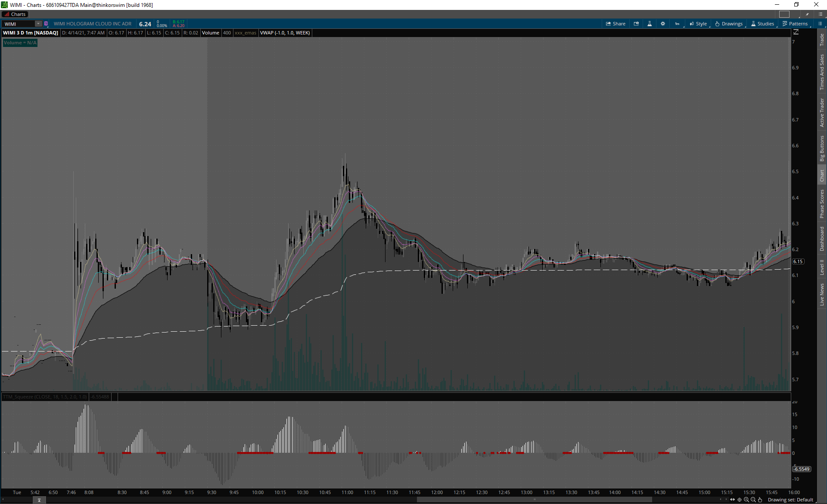Open the Active Trader side tab
The width and height of the screenshot is (827, 504).
click(822, 112)
